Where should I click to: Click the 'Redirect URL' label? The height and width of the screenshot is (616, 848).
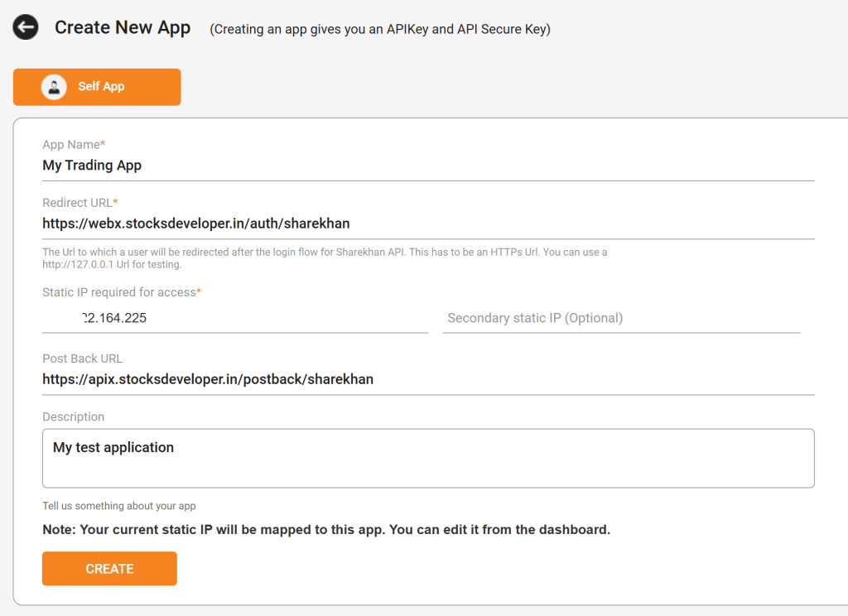pos(80,203)
